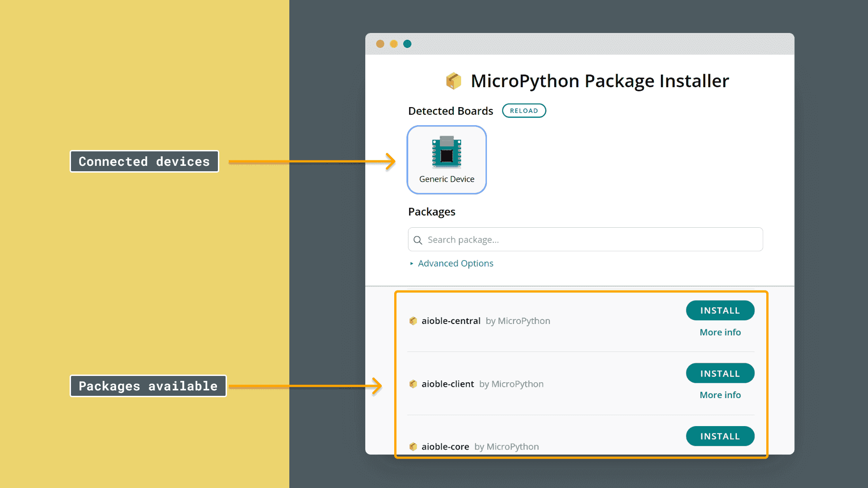The width and height of the screenshot is (868, 488).
Task: Install the aioble-core package
Action: [x=720, y=436]
